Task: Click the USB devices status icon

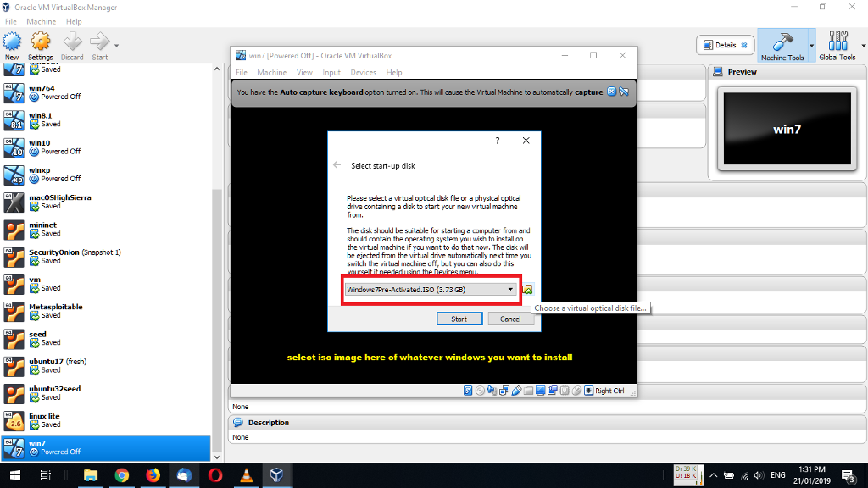Action: click(x=516, y=391)
